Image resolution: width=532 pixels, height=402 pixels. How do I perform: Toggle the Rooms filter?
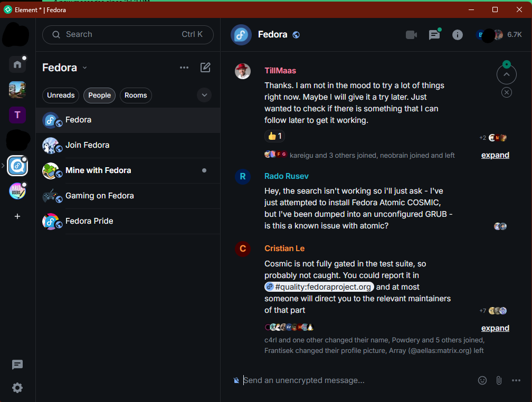click(x=136, y=95)
